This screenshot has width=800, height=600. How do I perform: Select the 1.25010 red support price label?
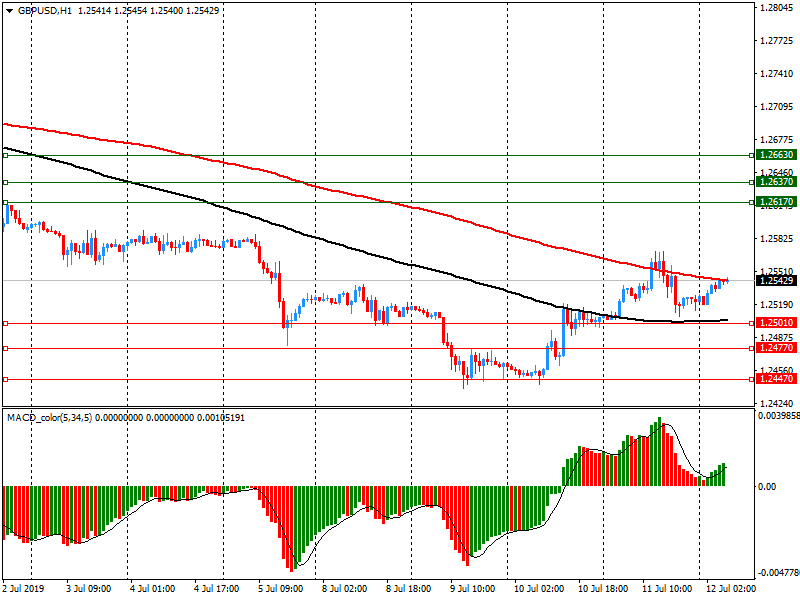(776, 323)
